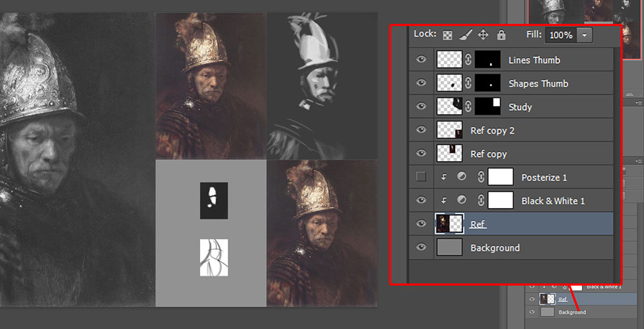Select the Black & White 1 name in the enlarged panel
Screen dimensions: 644x329
pyautogui.click(x=553, y=201)
